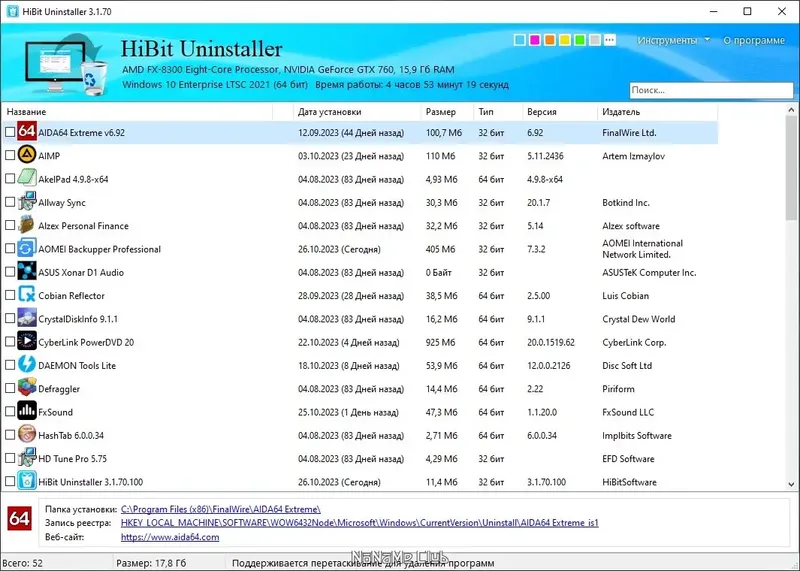The height and width of the screenshot is (571, 800).
Task: Click the CyberLink PowerDVD 20 play icon
Action: coord(27,341)
